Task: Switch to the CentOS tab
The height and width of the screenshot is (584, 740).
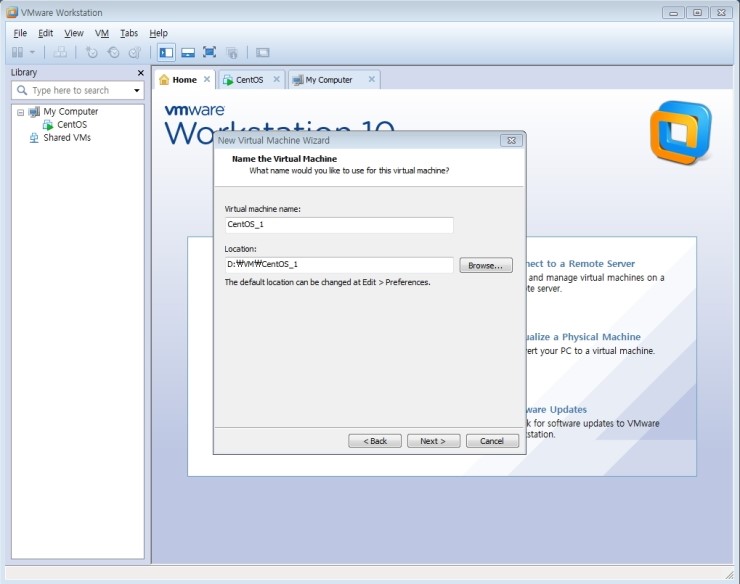Action: click(x=249, y=80)
